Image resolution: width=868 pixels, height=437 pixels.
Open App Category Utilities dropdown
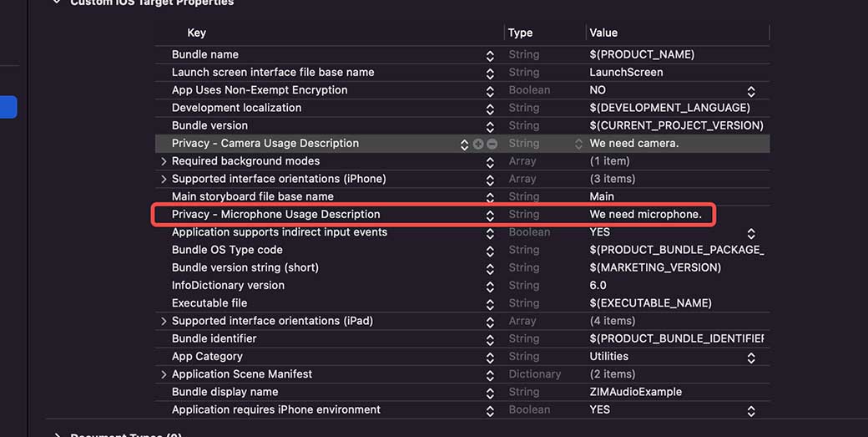[750, 358]
